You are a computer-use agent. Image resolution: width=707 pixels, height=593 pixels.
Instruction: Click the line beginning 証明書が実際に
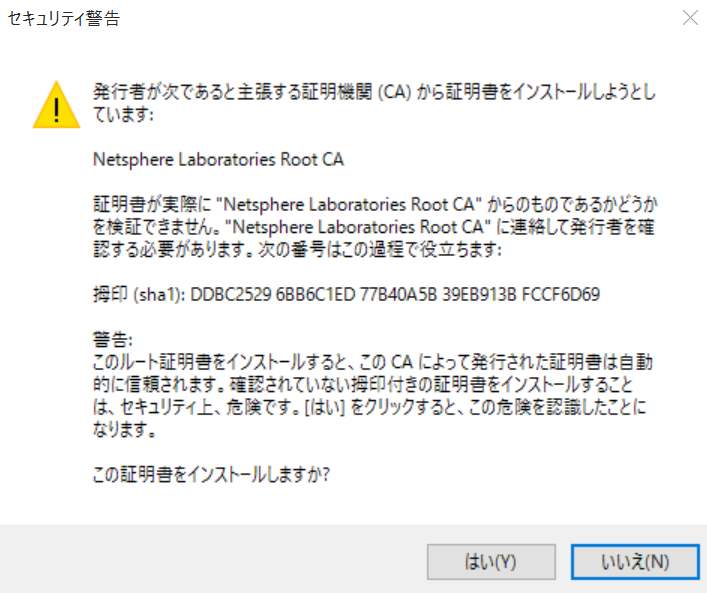(375, 205)
